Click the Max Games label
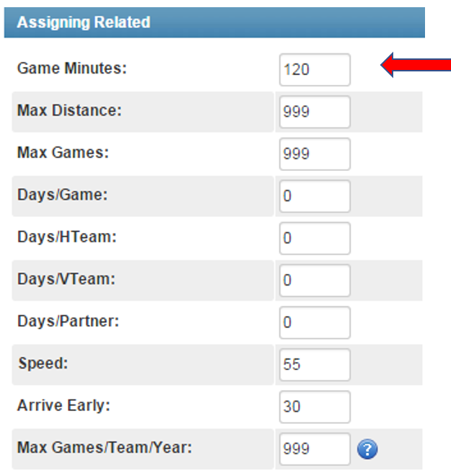Image resolution: width=451 pixels, height=476 pixels. pos(63,152)
